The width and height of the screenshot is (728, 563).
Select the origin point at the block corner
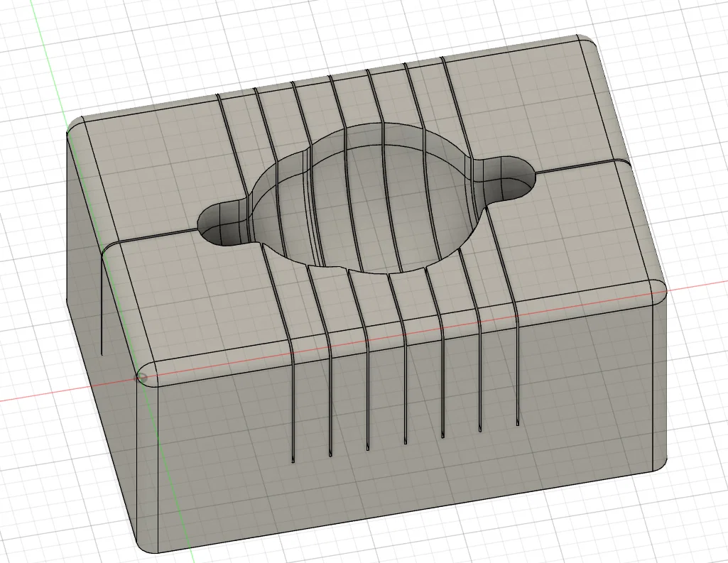click(141, 378)
